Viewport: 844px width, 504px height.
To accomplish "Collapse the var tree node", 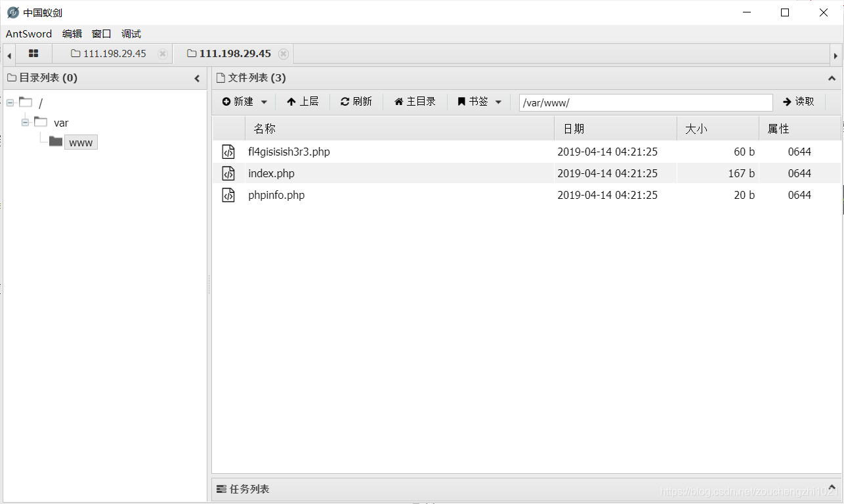I will (x=26, y=123).
